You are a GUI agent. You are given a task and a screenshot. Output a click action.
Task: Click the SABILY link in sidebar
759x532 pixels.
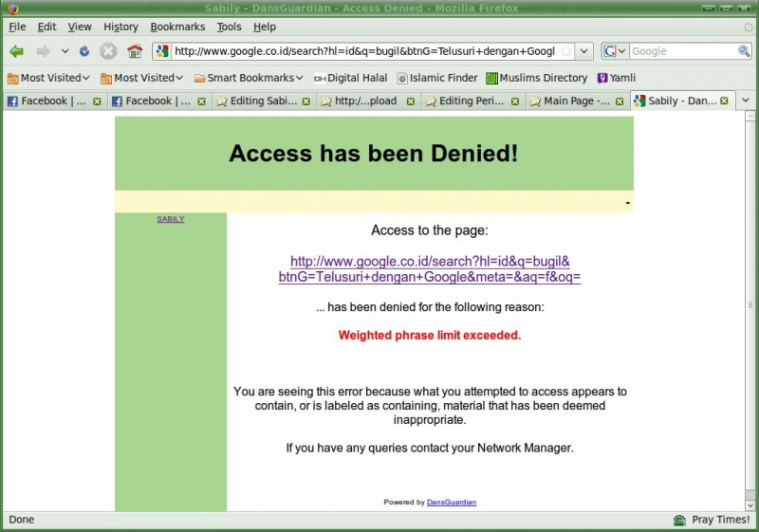[x=171, y=219]
